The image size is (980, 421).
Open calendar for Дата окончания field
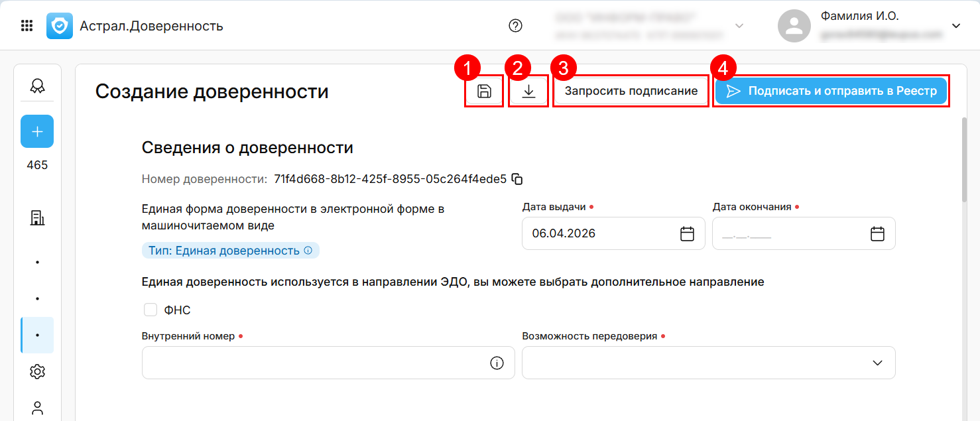pyautogui.click(x=877, y=233)
